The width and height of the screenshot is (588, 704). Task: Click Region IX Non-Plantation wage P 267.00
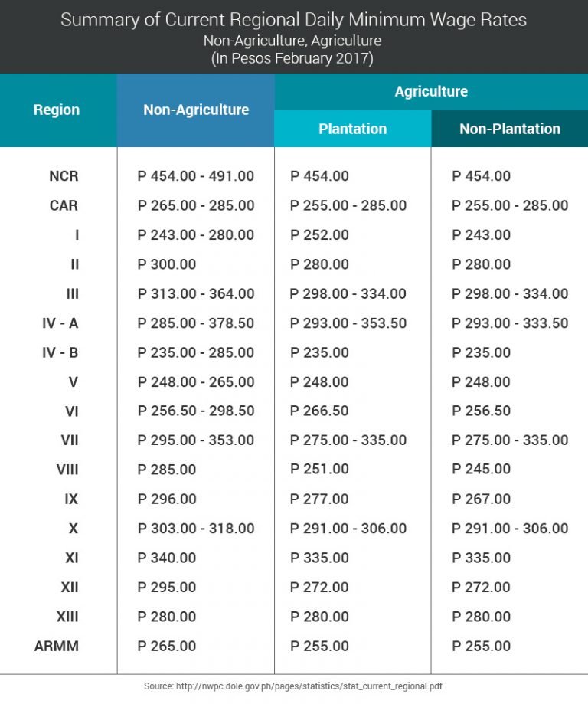(482, 499)
